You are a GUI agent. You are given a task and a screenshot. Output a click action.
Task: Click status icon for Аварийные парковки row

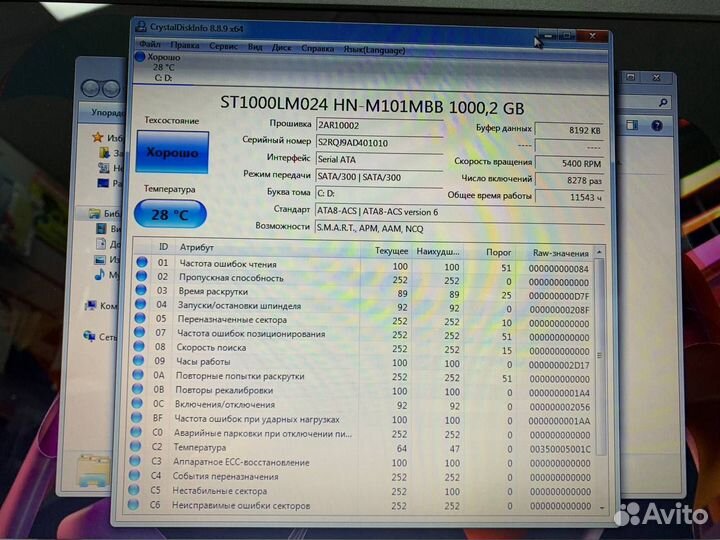[x=136, y=432]
